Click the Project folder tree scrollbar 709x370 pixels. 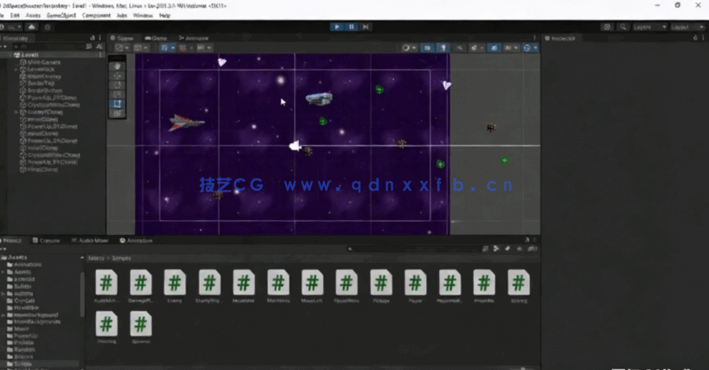(82, 294)
